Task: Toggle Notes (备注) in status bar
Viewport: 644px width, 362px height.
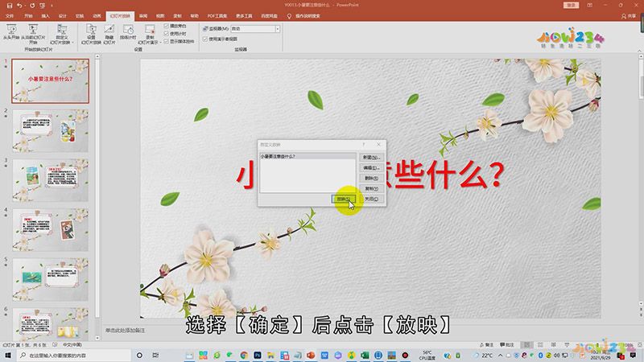Action: coord(487,345)
